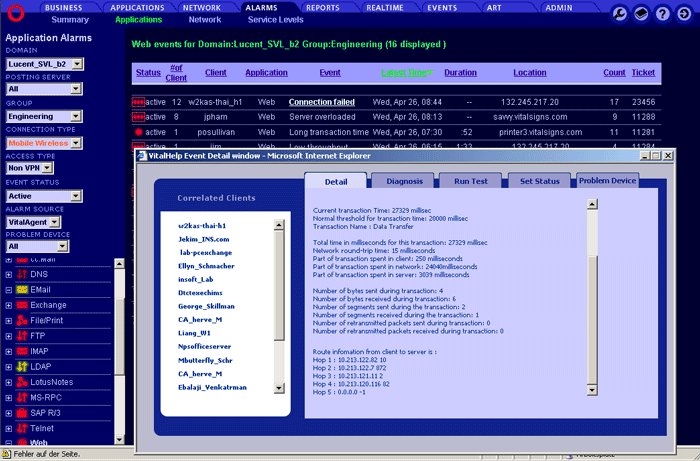Switch to the Diagnosis tab
Screen dimensions: 700x461
404,181
